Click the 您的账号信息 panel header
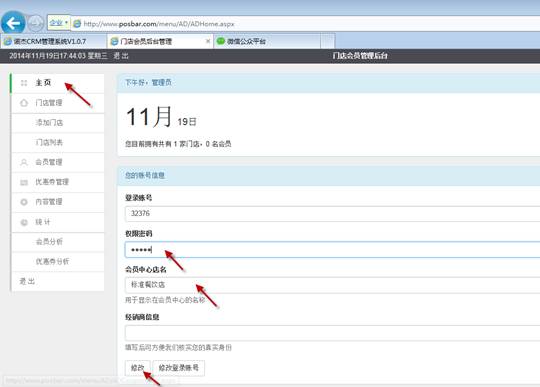The width and height of the screenshot is (540, 387). [x=329, y=176]
